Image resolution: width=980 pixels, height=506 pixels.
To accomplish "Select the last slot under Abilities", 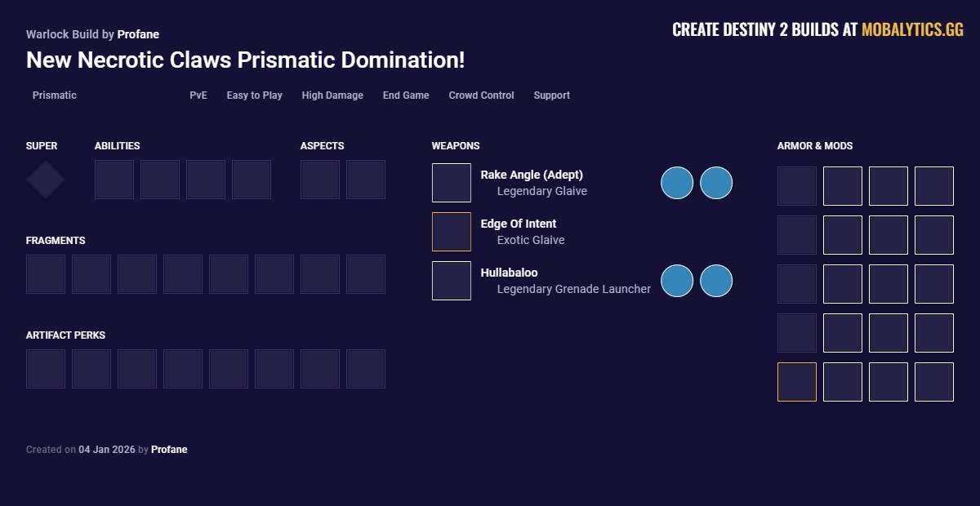I will (x=252, y=180).
